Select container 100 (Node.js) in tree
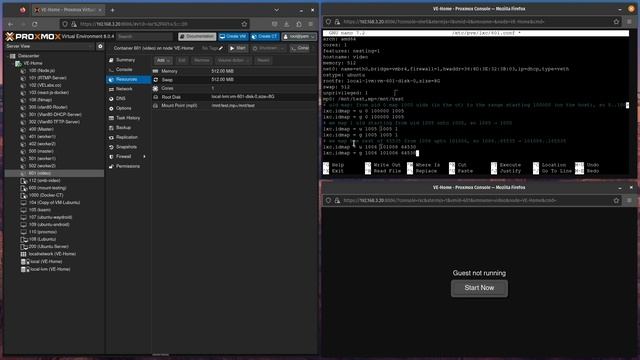 coord(41,71)
